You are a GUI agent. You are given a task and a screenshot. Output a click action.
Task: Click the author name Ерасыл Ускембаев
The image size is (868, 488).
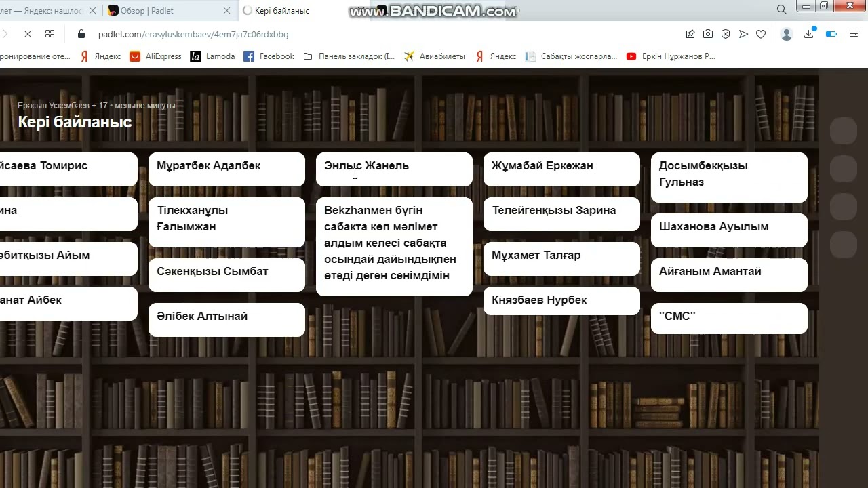(x=54, y=105)
